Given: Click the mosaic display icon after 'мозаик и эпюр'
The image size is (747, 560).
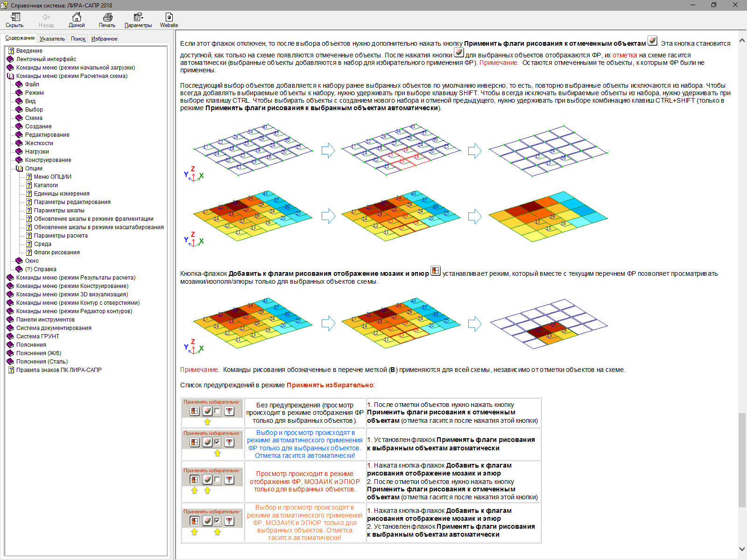Looking at the screenshot, I should pyautogui.click(x=435, y=271).
